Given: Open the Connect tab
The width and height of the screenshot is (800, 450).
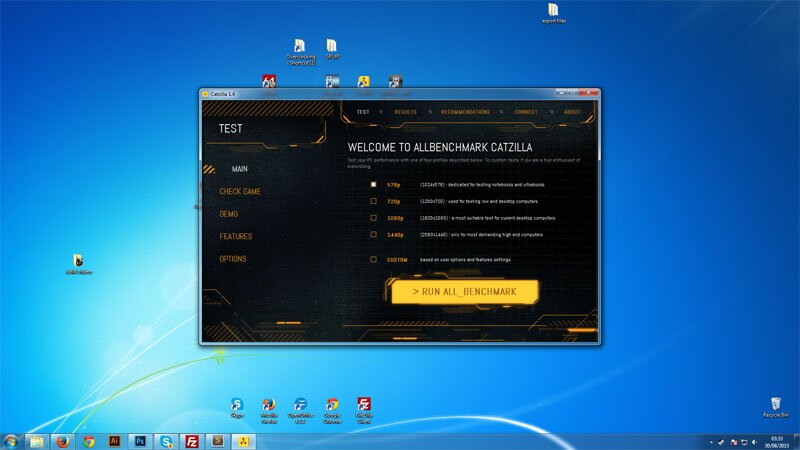Looking at the screenshot, I should (x=526, y=112).
